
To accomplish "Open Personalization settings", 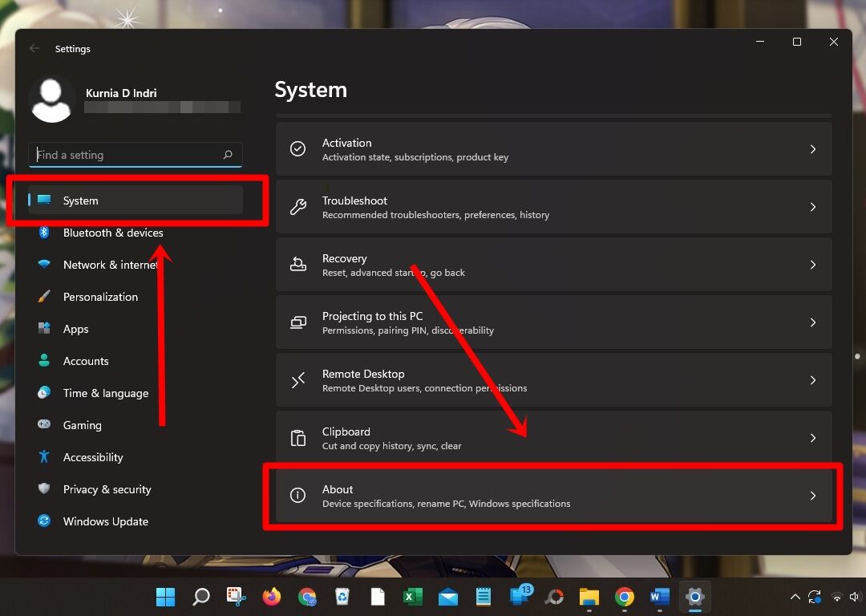I will [x=100, y=297].
